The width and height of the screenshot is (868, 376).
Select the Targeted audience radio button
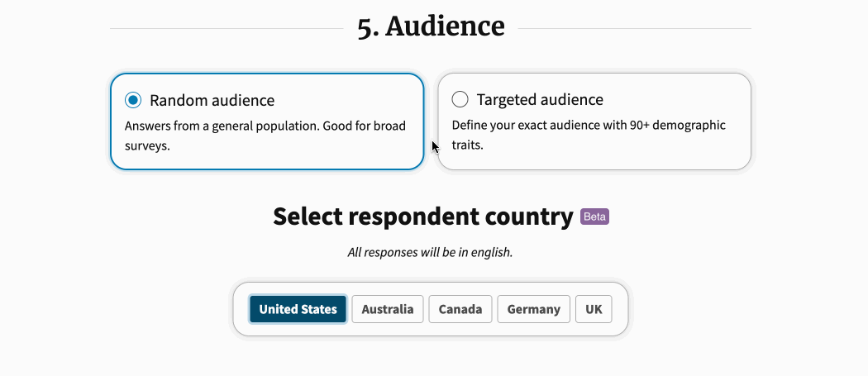[x=460, y=100]
